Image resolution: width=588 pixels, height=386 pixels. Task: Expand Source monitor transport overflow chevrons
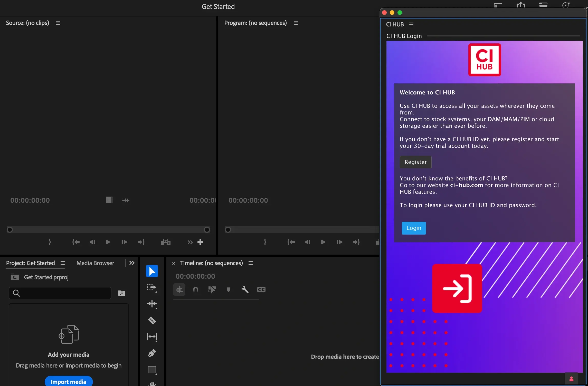(190, 242)
